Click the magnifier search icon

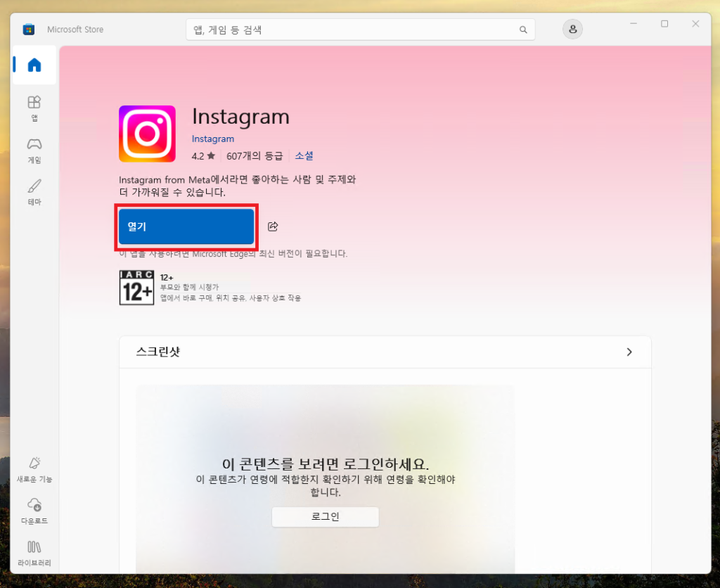(523, 30)
